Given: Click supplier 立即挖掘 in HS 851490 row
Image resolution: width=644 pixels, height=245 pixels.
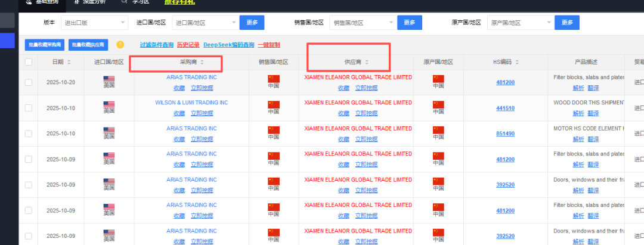Looking at the screenshot, I should 366,139.
